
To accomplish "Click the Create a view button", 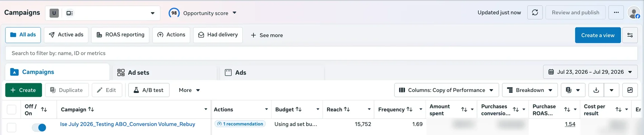I will 598,35.
